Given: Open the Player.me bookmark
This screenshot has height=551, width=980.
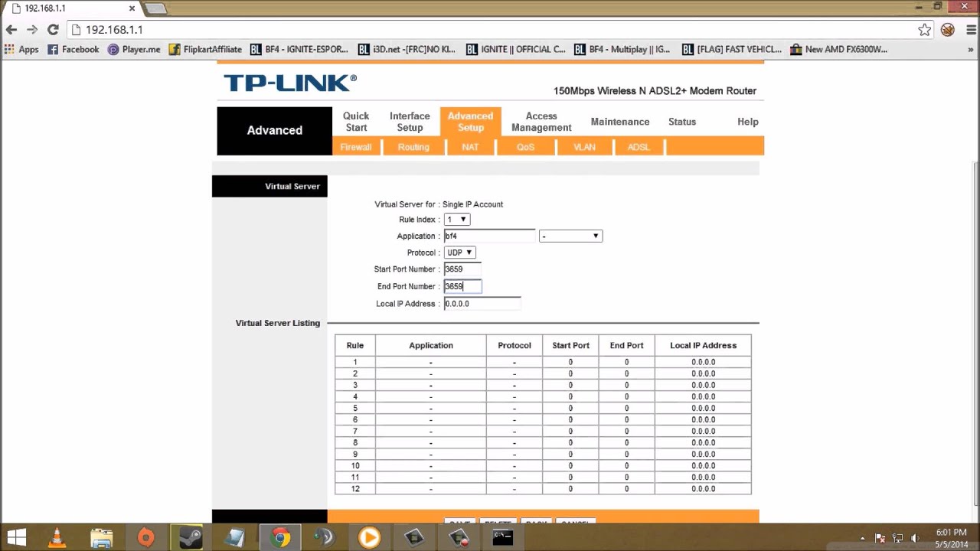Looking at the screenshot, I should click(x=134, y=49).
